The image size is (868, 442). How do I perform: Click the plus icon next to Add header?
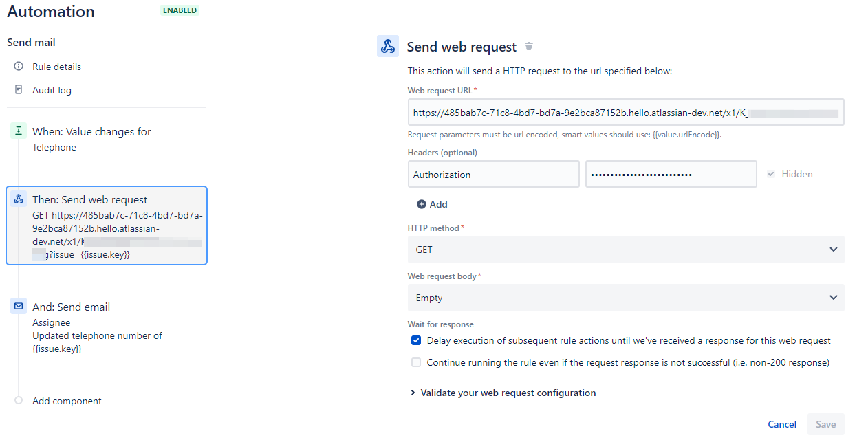click(x=421, y=204)
